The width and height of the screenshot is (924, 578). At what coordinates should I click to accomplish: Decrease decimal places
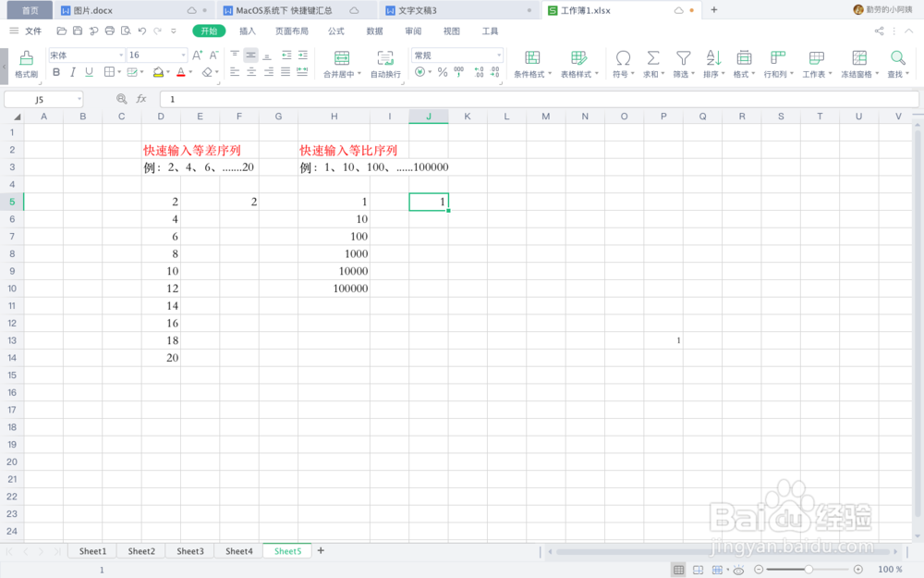(x=495, y=72)
